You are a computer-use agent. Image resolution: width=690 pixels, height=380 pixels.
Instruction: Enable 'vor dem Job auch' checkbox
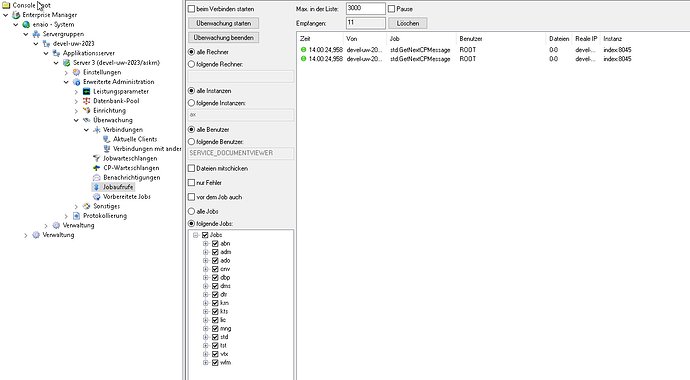[191, 197]
